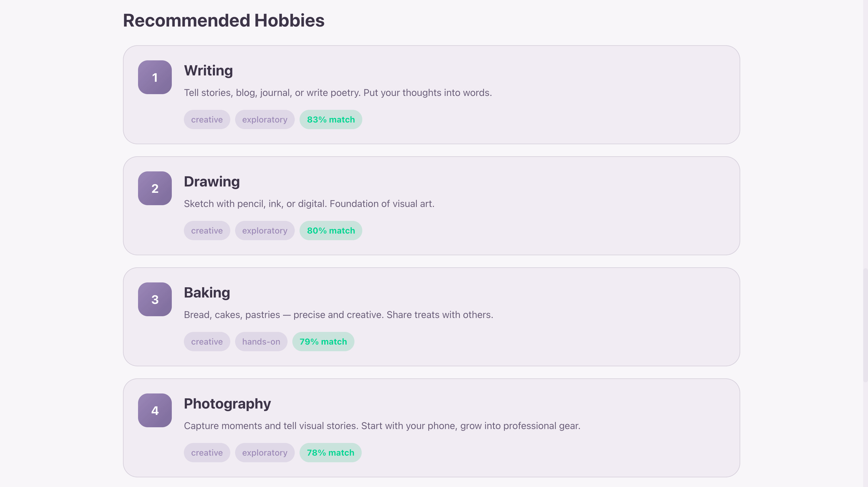Click the Baking description text
The height and width of the screenshot is (487, 868).
click(338, 315)
